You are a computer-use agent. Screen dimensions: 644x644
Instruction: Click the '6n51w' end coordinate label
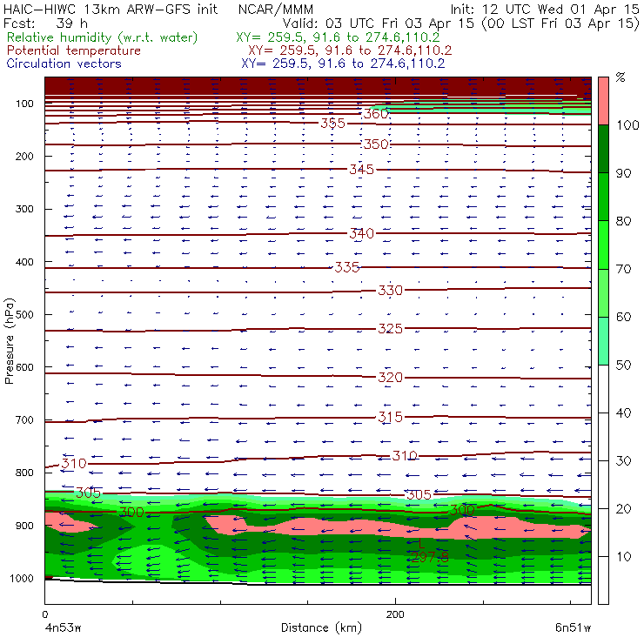click(x=573, y=628)
